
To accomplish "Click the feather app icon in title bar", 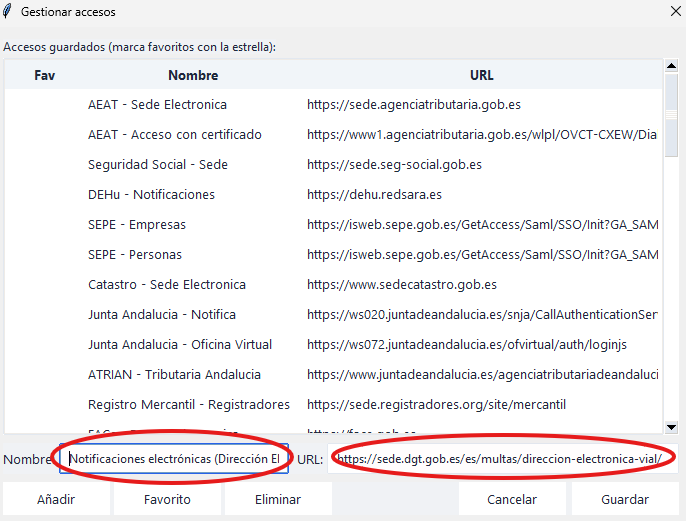I will [x=7, y=11].
